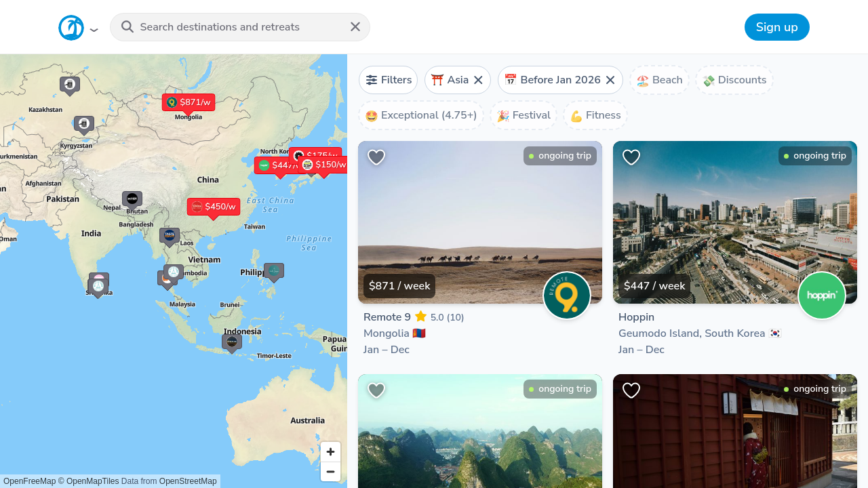868x488 pixels.
Task: Heart the green karst mountains trip card
Action: pyautogui.click(x=376, y=390)
